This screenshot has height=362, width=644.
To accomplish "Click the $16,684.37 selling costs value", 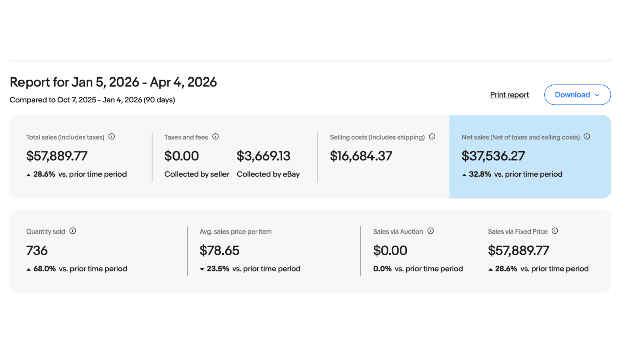I will click(361, 156).
